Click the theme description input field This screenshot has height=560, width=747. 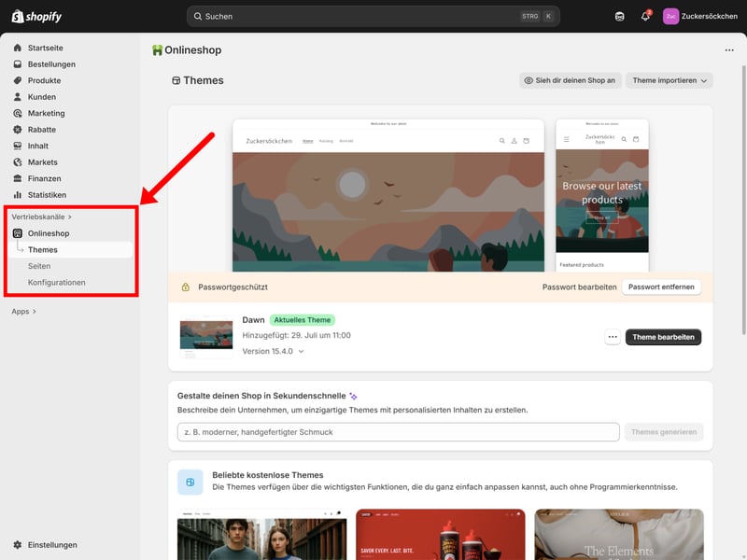pos(398,432)
